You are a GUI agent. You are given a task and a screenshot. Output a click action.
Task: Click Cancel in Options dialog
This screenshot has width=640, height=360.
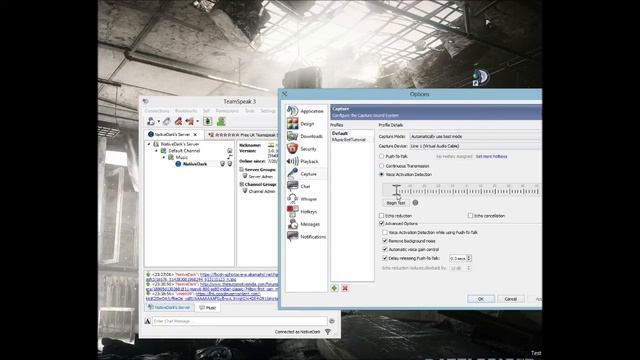click(x=511, y=299)
